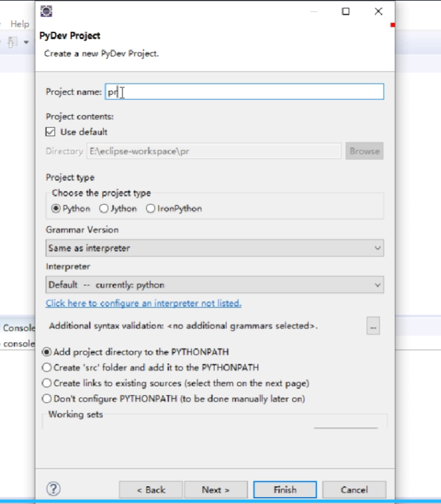Choose Add project directory to the PYTHONPATH

pos(47,352)
